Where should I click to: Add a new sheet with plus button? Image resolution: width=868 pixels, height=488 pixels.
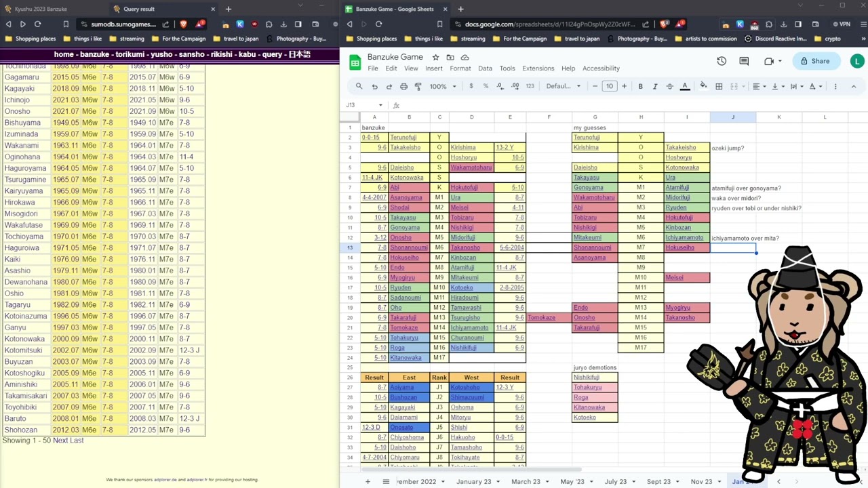[x=368, y=481]
